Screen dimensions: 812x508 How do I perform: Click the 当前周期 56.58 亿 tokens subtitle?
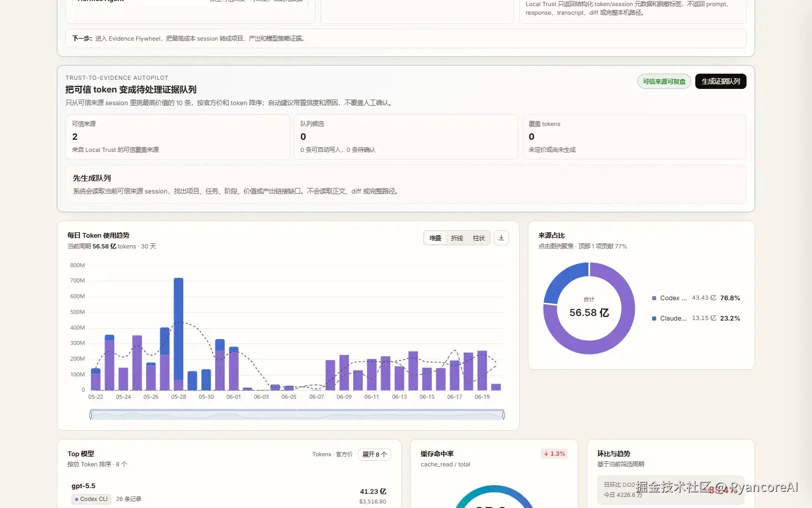[x=112, y=246]
